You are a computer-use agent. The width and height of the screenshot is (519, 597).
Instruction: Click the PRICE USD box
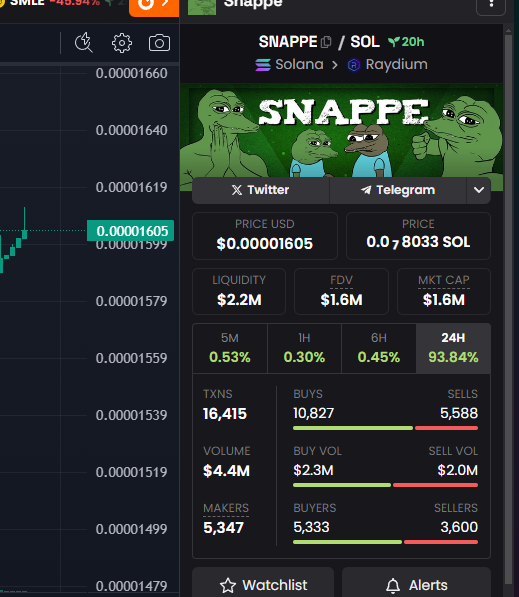[265, 236]
